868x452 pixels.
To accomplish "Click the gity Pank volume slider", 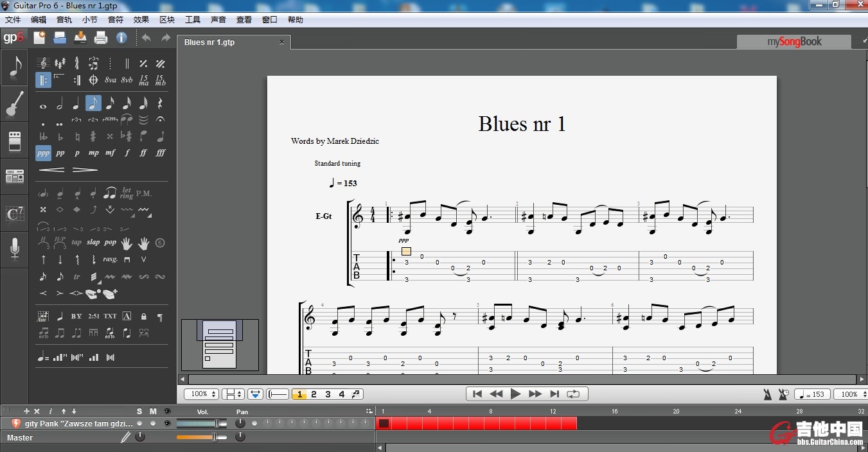I will [199, 423].
